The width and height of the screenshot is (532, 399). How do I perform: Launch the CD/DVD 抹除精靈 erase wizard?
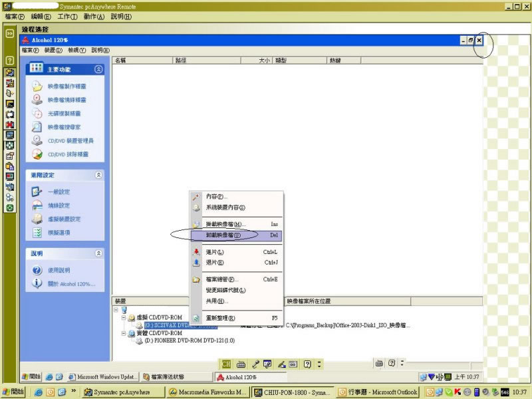tap(68, 154)
